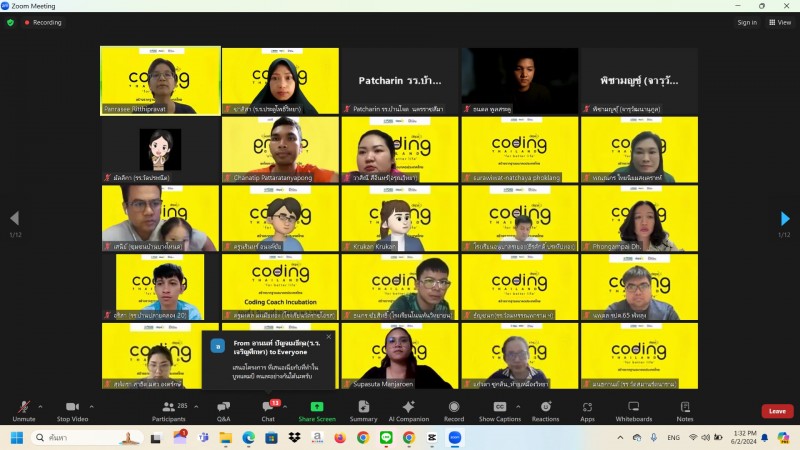Select Krukan Krukan's avatar tile
This screenshot has width=800, height=450.
tap(399, 218)
